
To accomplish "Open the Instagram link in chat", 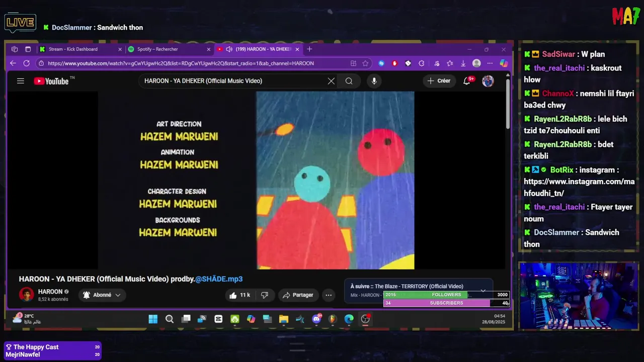I will 579,188.
